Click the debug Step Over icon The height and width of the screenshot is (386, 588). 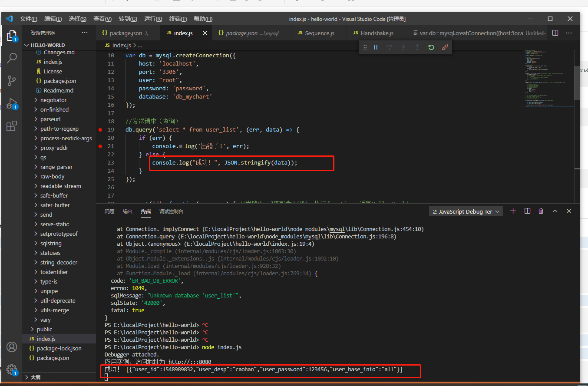click(390, 47)
